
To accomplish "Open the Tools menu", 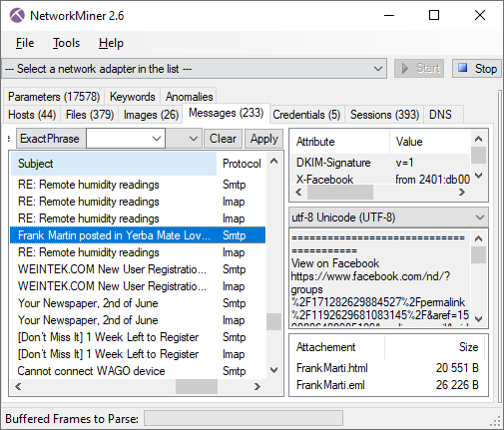I will [x=66, y=43].
